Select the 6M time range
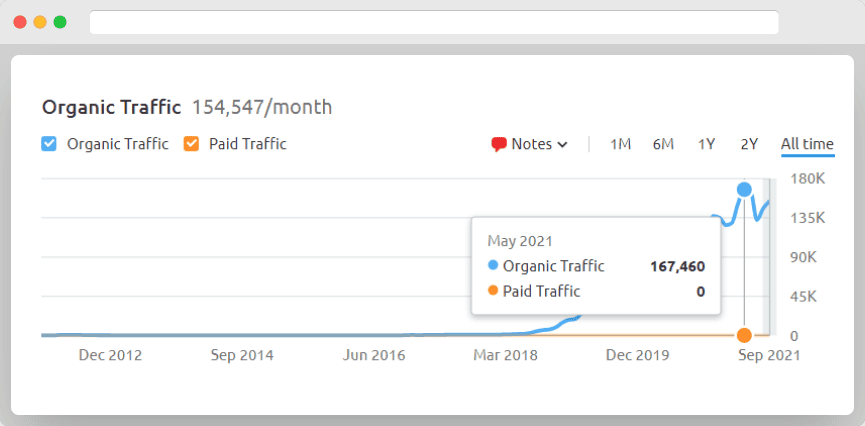The image size is (865, 426). (663, 144)
